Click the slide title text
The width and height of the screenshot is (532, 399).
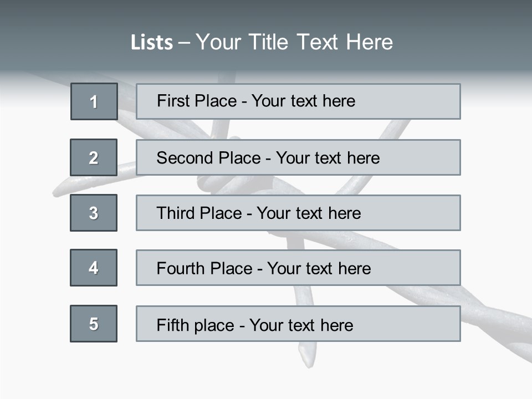coord(262,42)
